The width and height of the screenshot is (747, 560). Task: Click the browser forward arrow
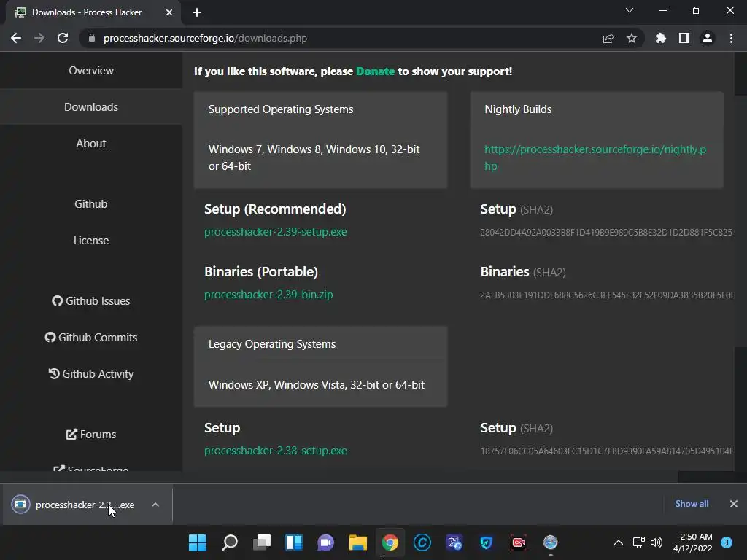39,38
